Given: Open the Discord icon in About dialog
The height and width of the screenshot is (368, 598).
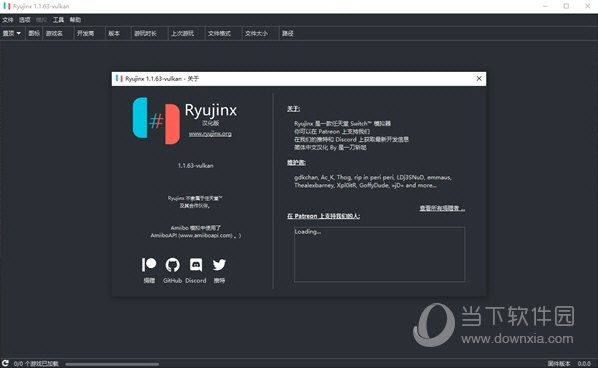Looking at the screenshot, I should click(196, 265).
